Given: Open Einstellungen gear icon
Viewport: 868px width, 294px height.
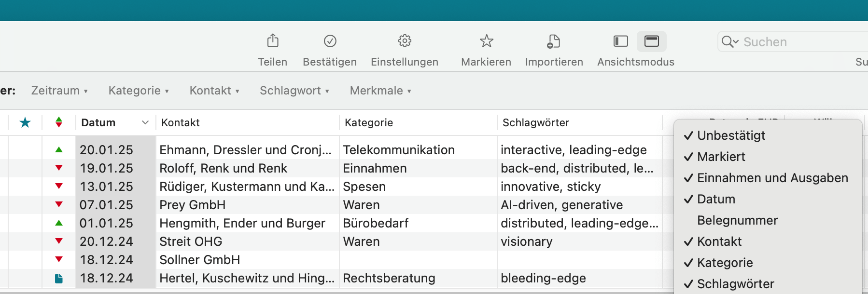Looking at the screenshot, I should point(405,41).
